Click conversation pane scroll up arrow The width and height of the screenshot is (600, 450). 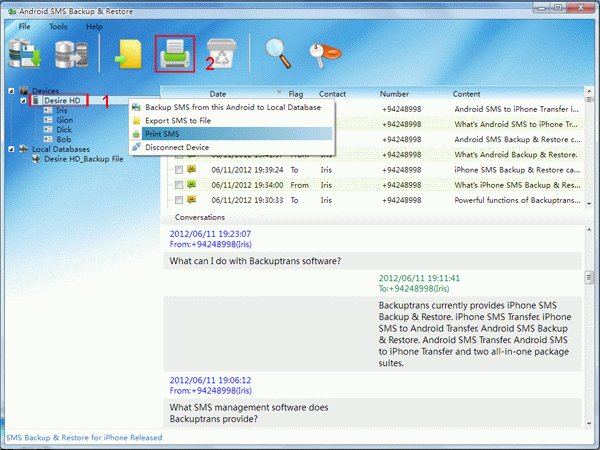tap(589, 229)
